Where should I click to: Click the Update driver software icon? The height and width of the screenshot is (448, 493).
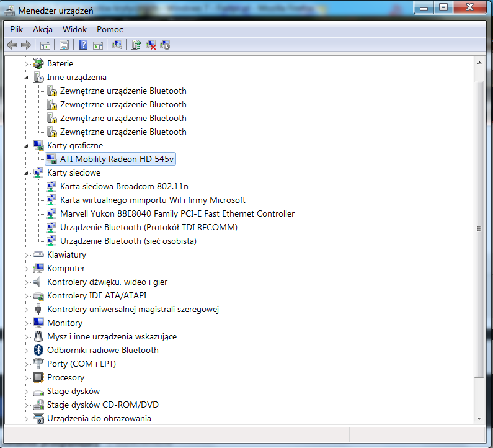(136, 45)
